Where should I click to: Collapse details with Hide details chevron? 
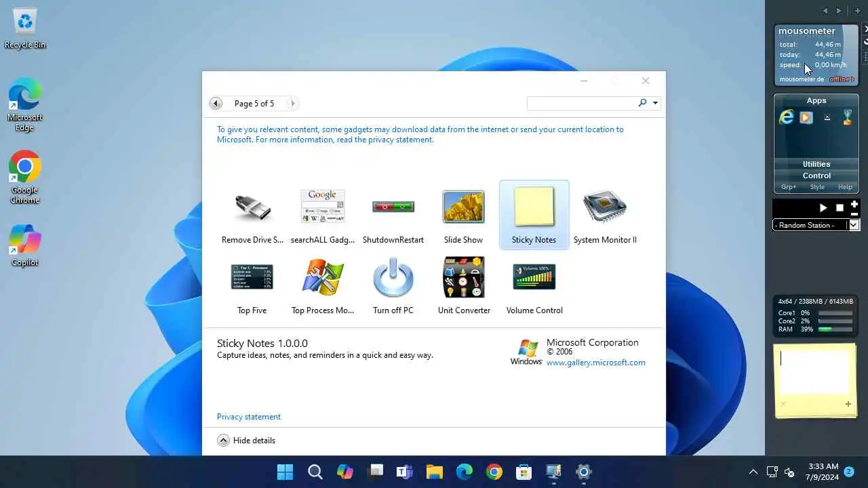coord(223,441)
